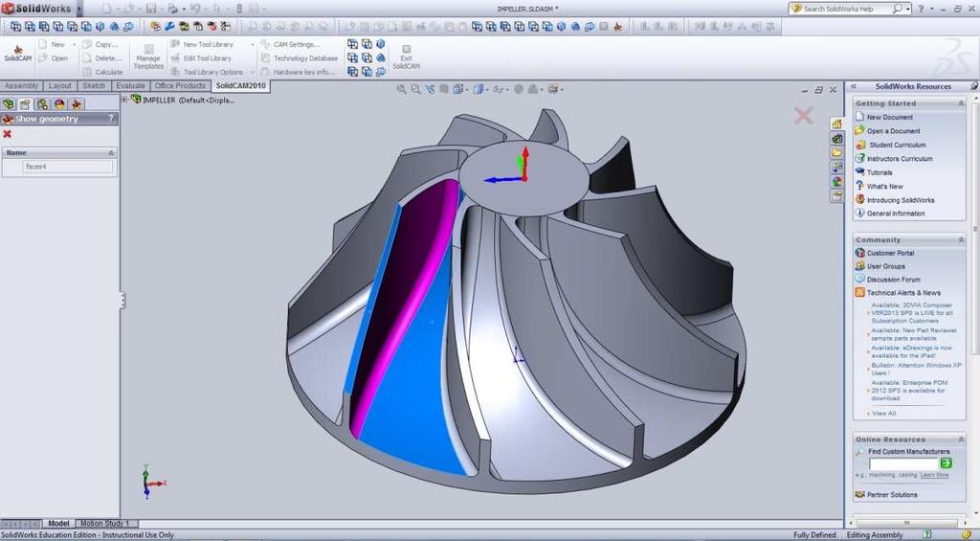Click Open a Document link
Viewport: 980px width, 541px height.
point(893,131)
